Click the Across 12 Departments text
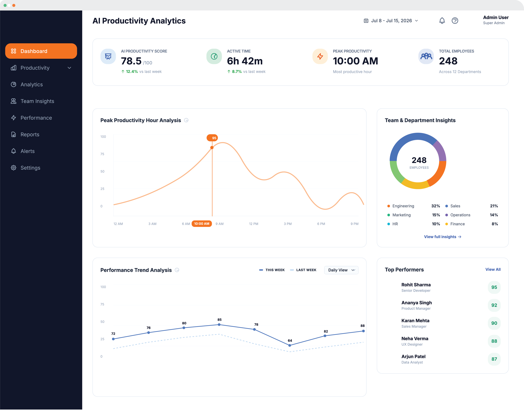Viewport: 524px width, 420px height. [460, 72]
